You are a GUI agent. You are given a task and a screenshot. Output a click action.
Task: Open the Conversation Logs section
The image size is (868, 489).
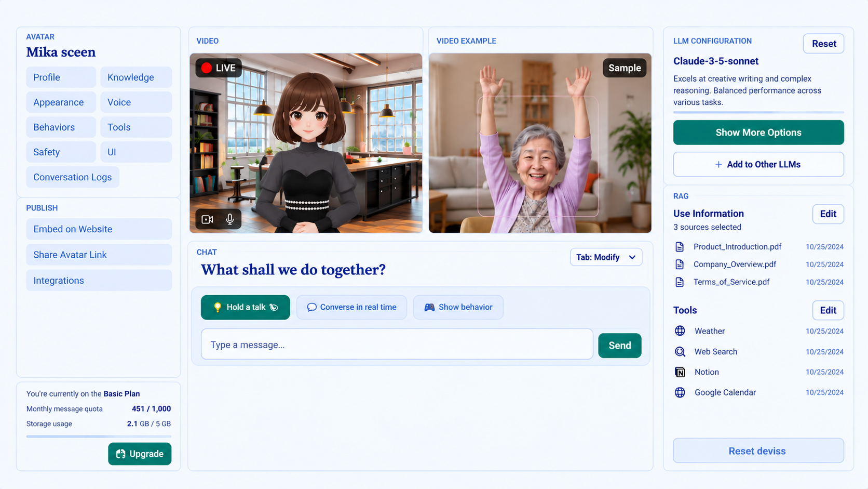tap(73, 177)
